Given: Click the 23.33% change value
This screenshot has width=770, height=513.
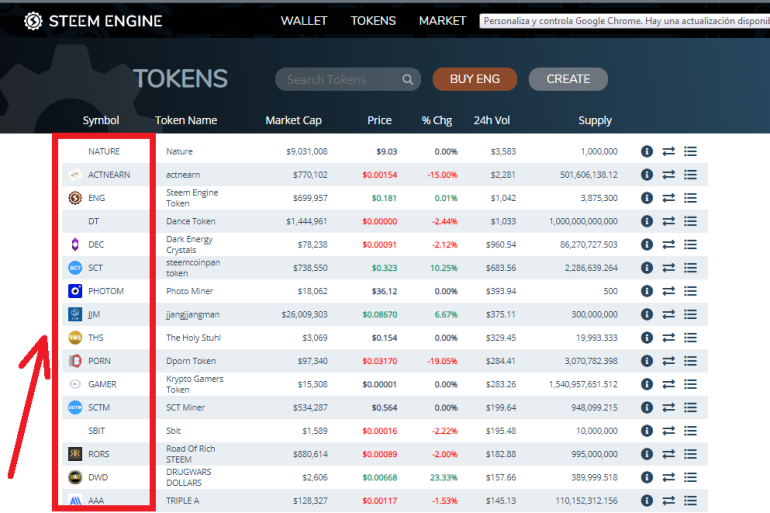Looking at the screenshot, I should [x=443, y=477].
